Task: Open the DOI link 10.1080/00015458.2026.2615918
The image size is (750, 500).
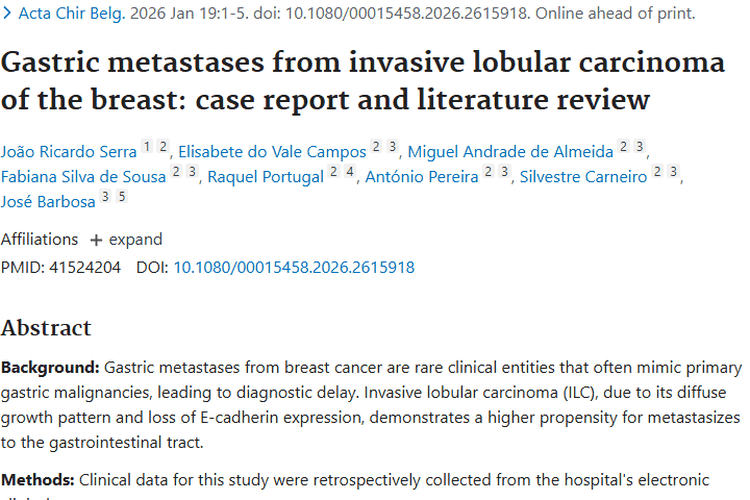Action: (294, 267)
